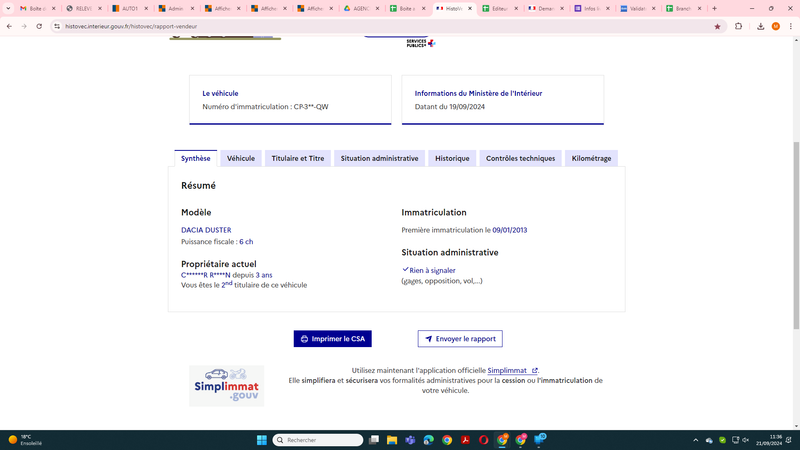800x450 pixels.
Task: Click the owner name C******R R****N
Action: point(206,275)
